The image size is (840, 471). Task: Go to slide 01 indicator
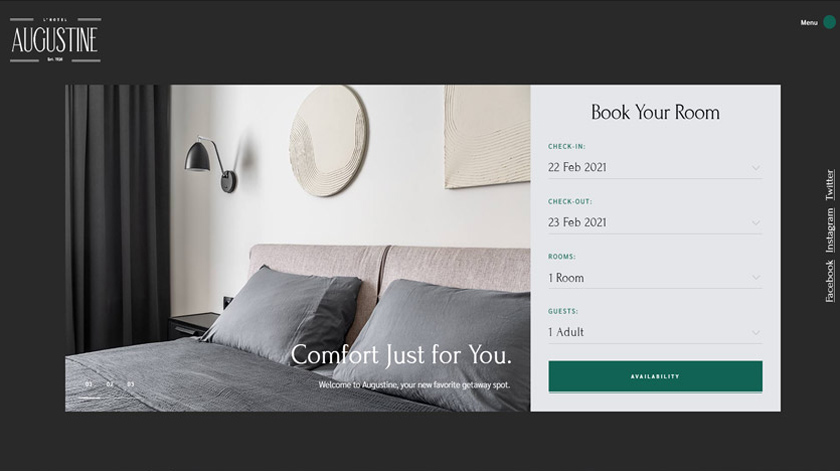tap(89, 384)
